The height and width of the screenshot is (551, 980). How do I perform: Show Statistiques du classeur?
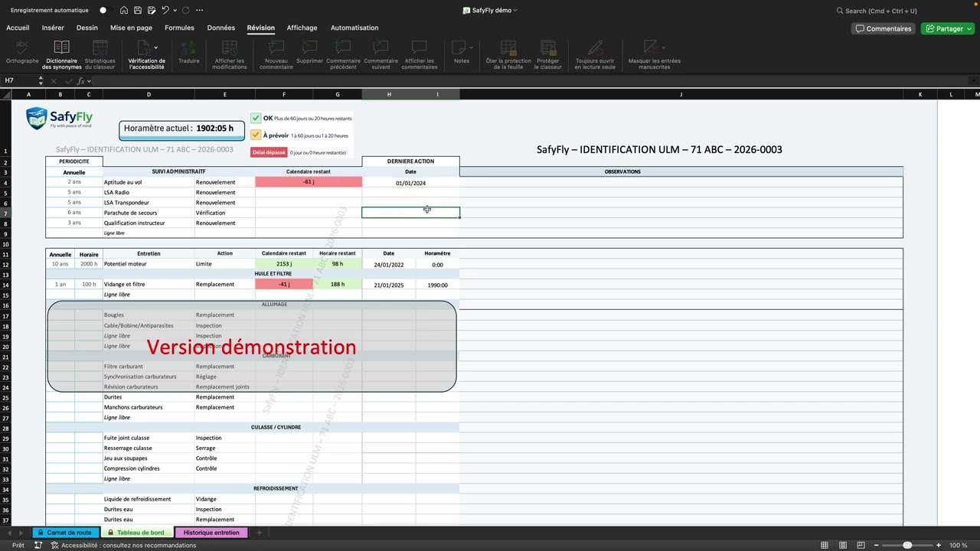pos(100,55)
